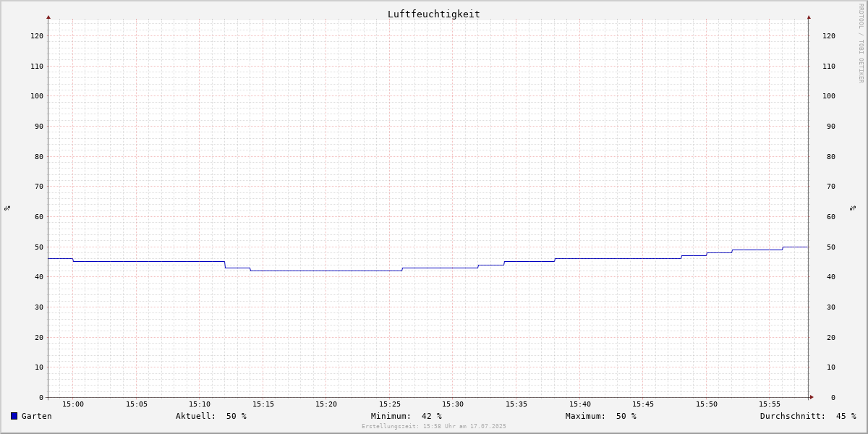The width and height of the screenshot is (868, 434).
Task: Click the 15:25 time axis label
Action: [390, 404]
